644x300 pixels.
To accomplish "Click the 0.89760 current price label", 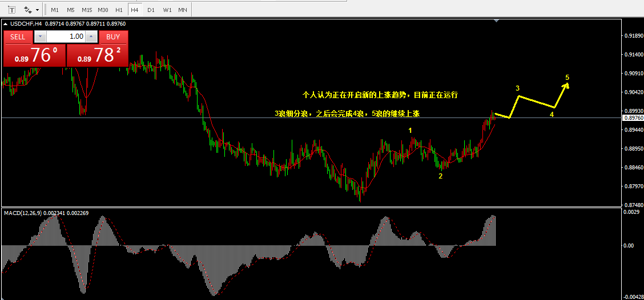I will (x=633, y=118).
